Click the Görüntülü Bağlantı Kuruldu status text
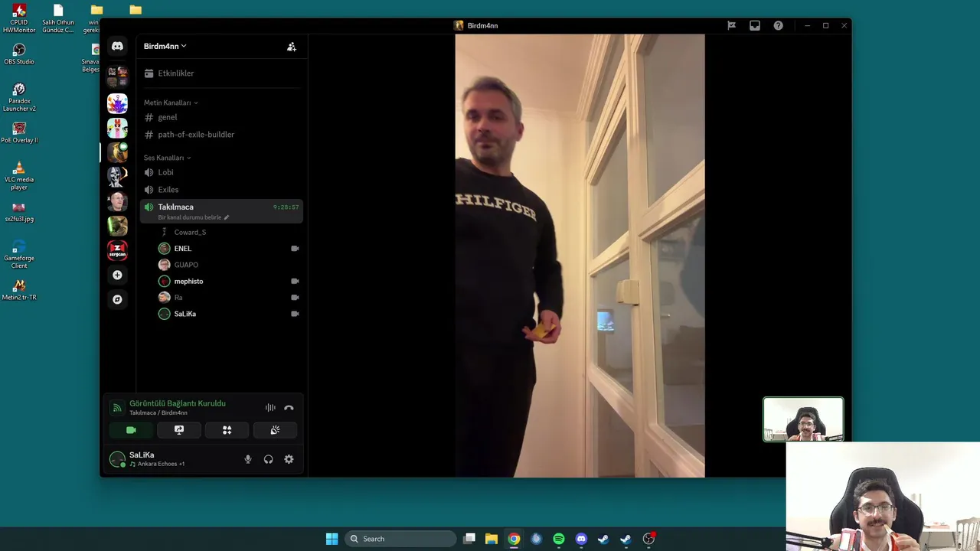Image resolution: width=980 pixels, height=551 pixels. pyautogui.click(x=178, y=403)
